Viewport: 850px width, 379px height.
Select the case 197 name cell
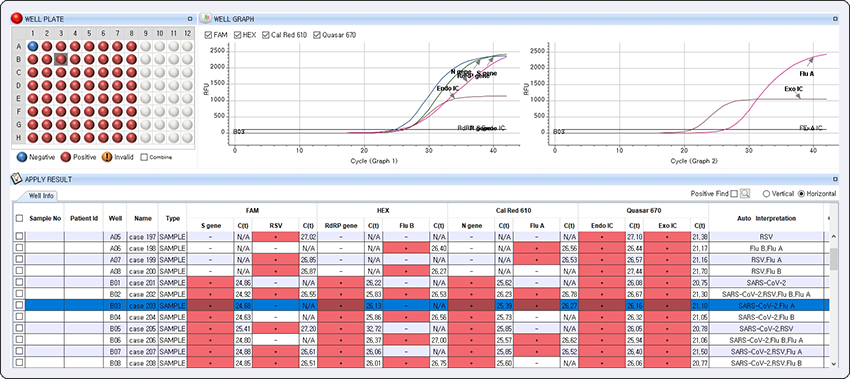click(x=142, y=236)
